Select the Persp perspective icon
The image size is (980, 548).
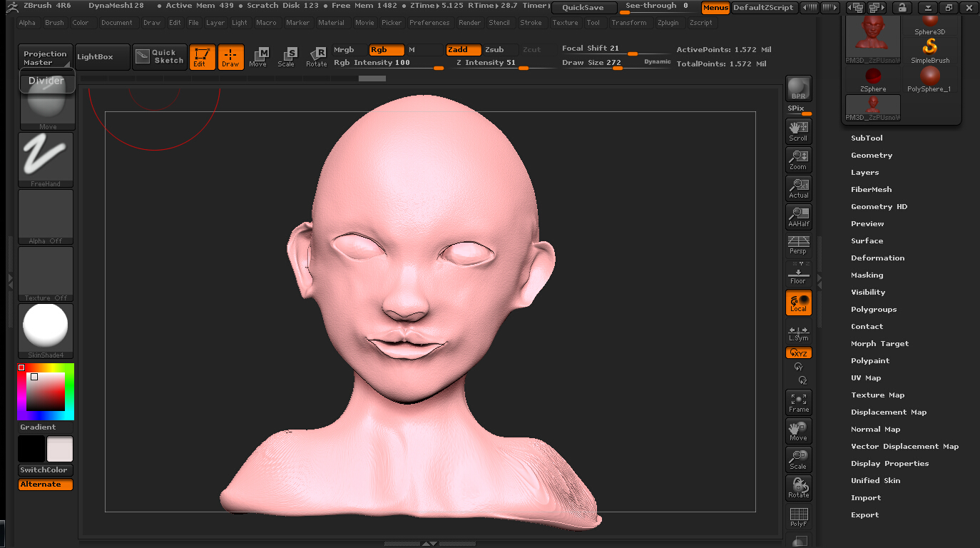pyautogui.click(x=798, y=245)
